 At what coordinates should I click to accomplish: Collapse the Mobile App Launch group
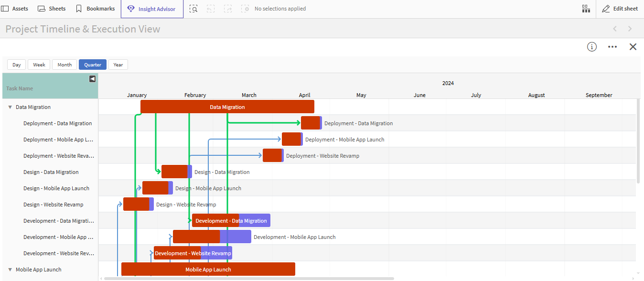point(10,270)
